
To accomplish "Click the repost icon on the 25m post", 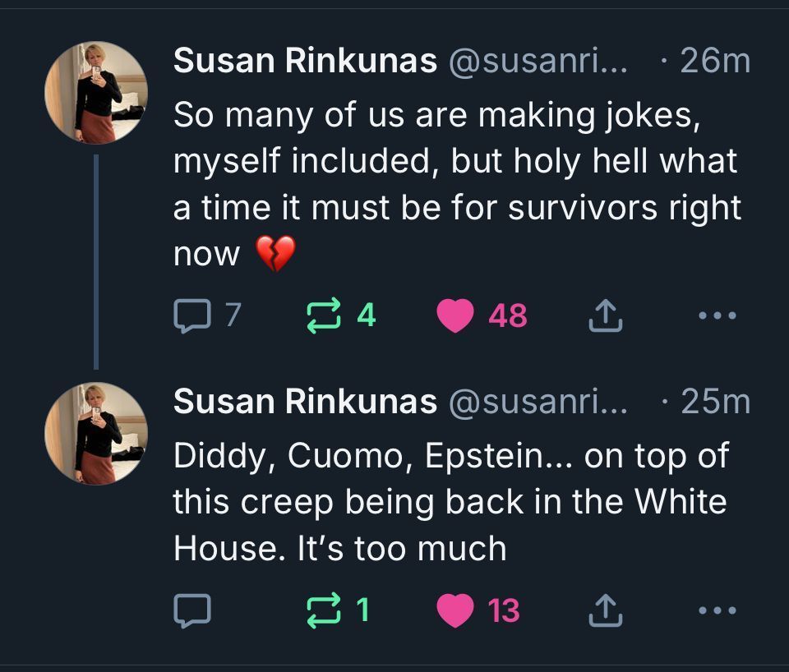I will (x=324, y=610).
